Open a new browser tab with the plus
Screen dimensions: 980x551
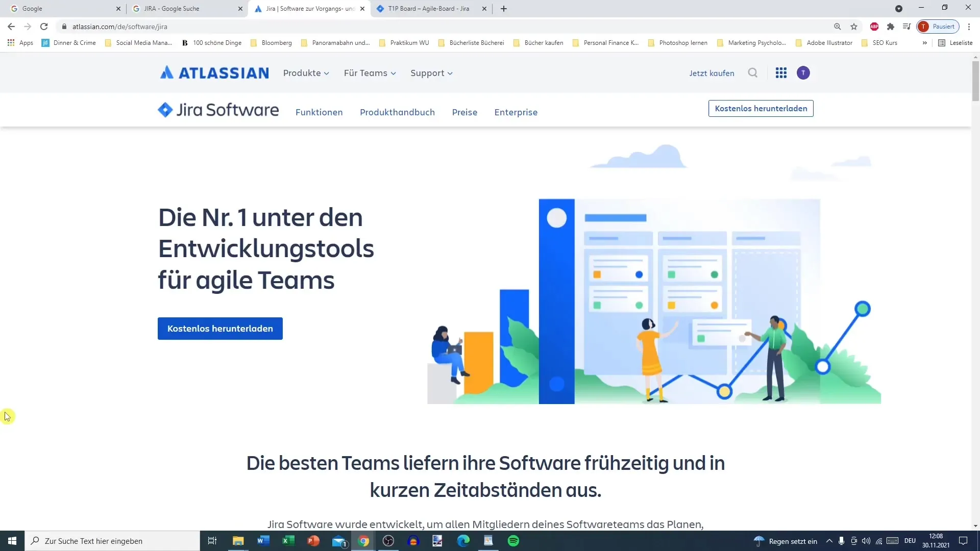click(504, 9)
